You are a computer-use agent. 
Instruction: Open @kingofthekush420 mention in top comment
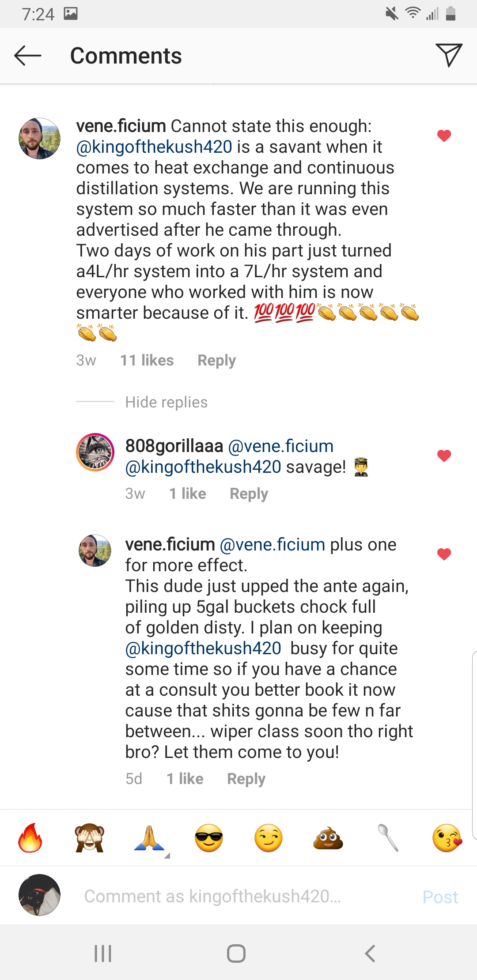[154, 147]
